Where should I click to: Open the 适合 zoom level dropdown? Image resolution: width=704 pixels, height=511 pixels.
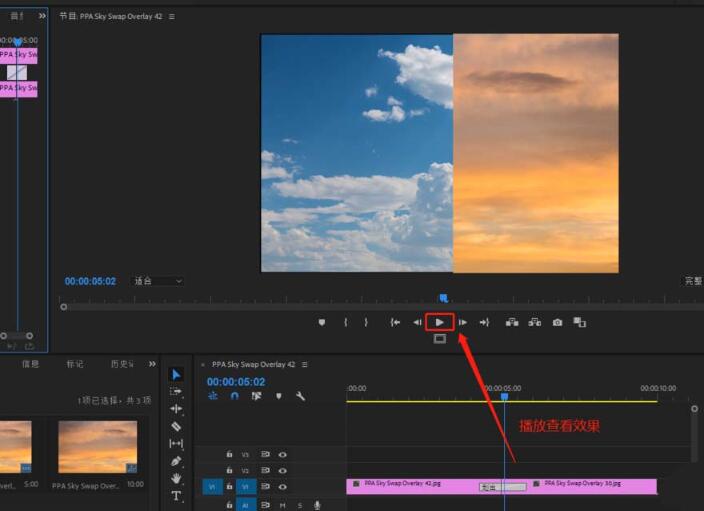(158, 282)
